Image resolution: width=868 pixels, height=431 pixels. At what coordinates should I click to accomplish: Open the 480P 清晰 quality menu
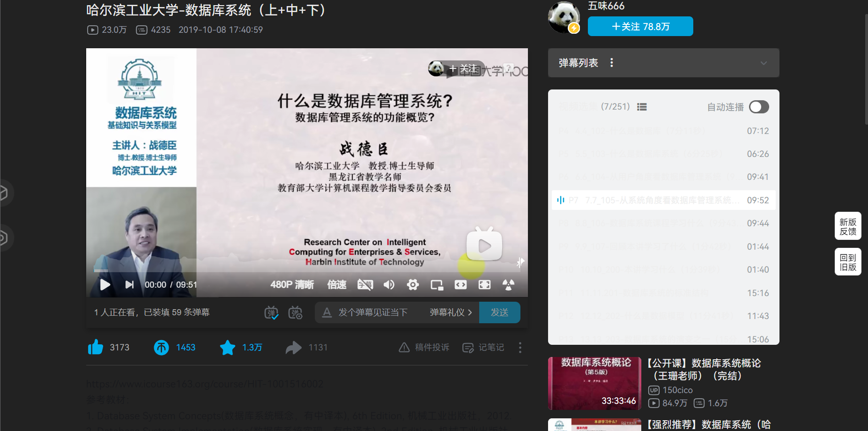(x=292, y=284)
